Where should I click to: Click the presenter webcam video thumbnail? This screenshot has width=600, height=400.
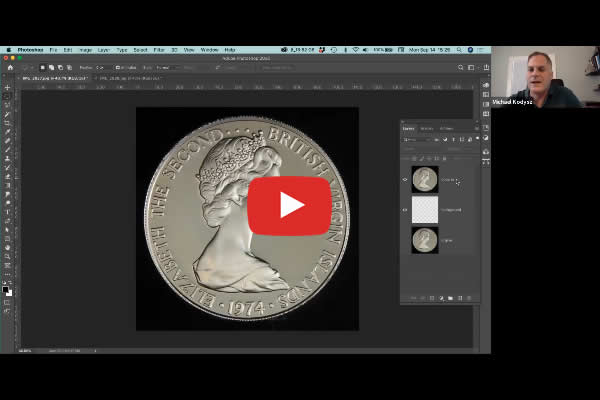[546, 77]
